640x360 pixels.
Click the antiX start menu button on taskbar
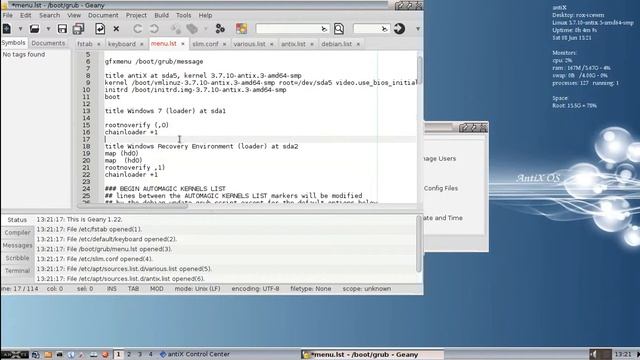(14, 354)
